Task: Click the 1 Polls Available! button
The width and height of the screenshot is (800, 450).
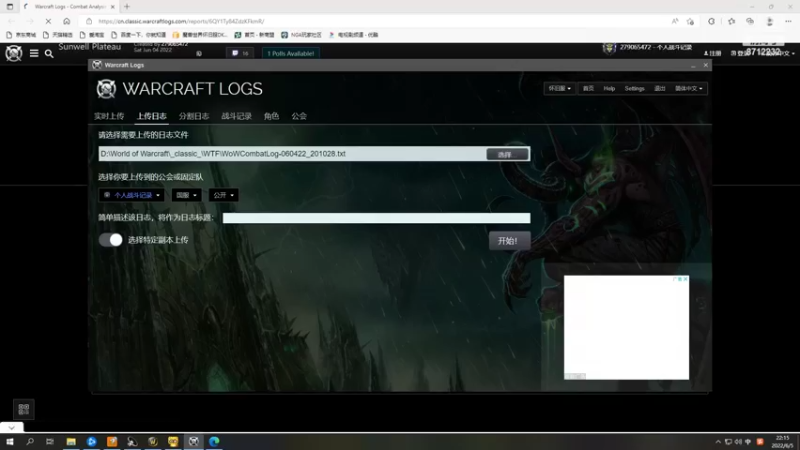Action: coord(291,53)
